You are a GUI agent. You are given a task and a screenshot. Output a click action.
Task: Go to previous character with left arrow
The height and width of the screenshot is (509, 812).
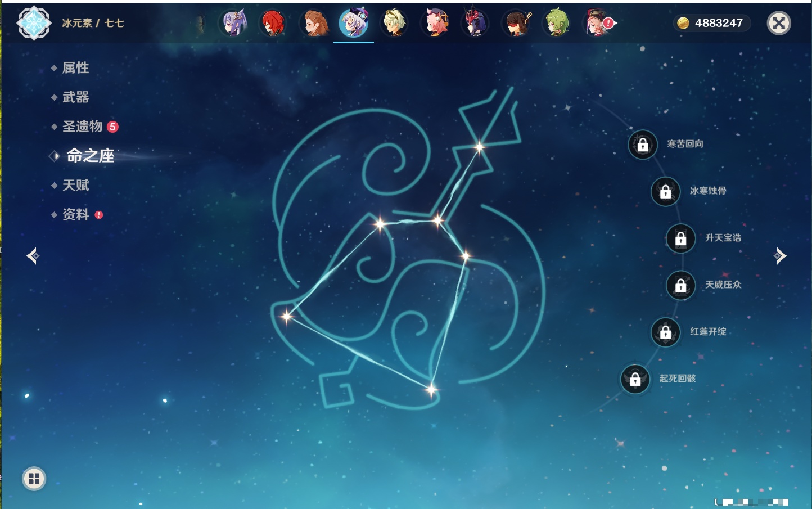click(x=33, y=256)
